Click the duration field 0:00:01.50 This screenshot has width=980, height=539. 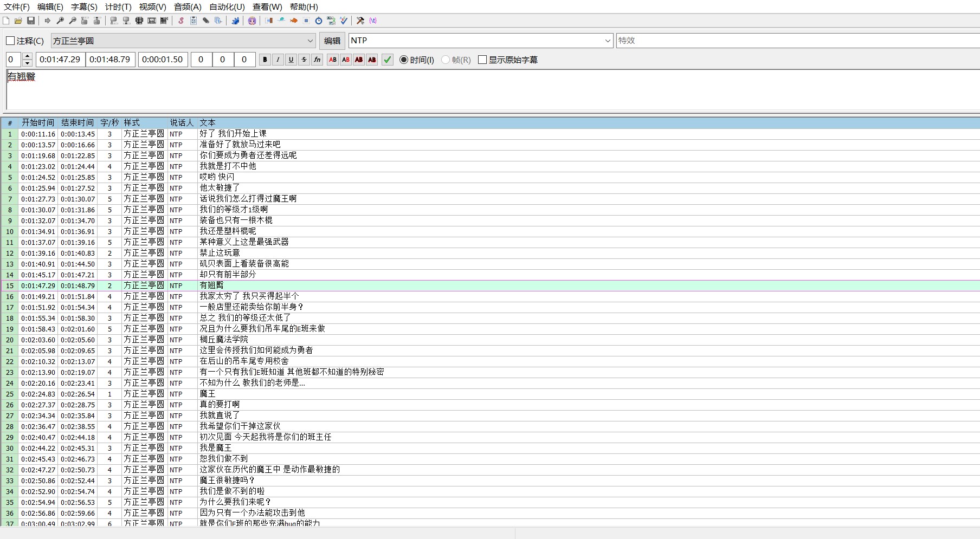pyautogui.click(x=163, y=60)
